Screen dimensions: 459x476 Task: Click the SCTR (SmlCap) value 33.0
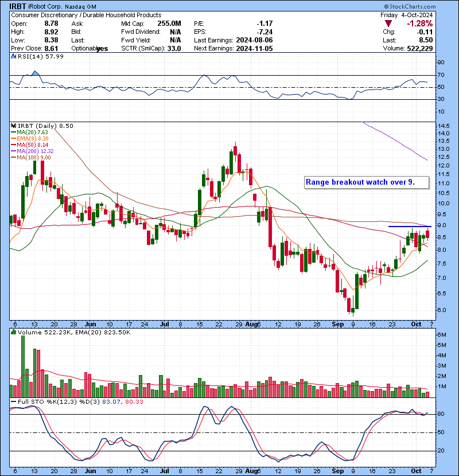point(174,49)
